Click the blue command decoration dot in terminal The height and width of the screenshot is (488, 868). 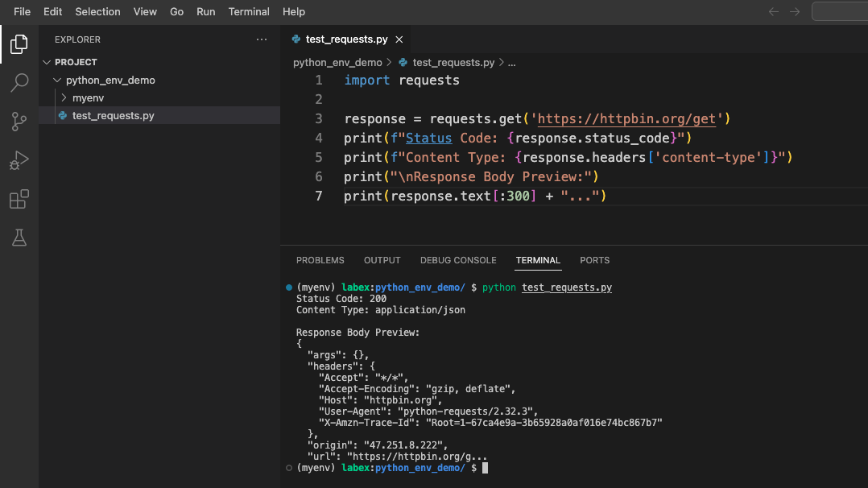point(289,287)
